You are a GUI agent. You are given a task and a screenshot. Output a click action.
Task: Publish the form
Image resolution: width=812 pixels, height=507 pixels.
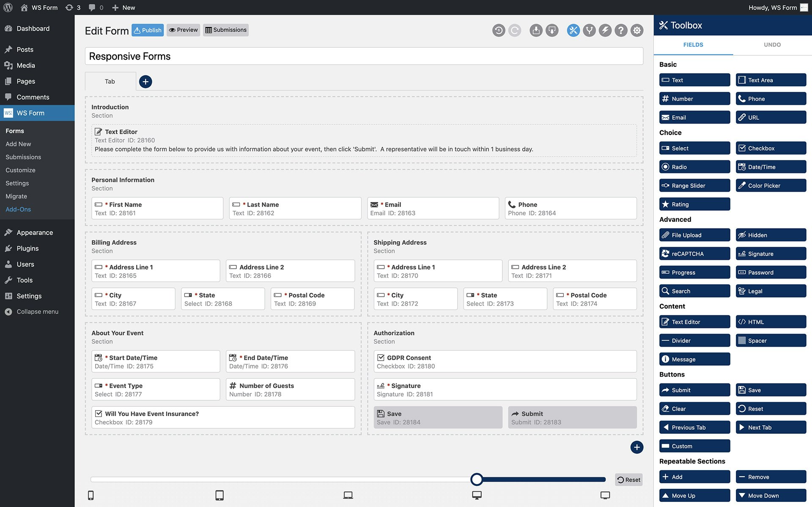[x=147, y=30]
